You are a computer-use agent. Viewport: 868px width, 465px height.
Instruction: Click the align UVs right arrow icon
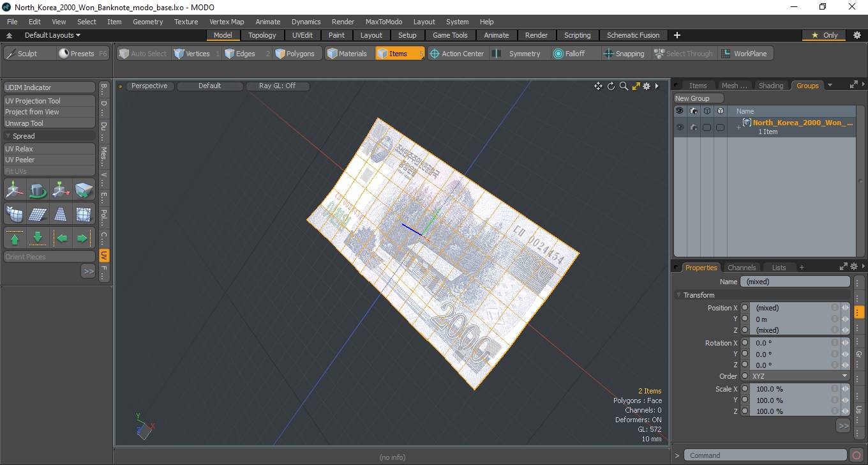[84, 238]
